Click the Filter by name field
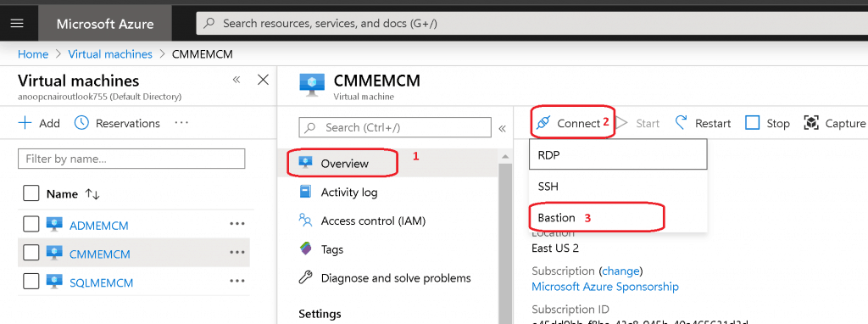This screenshot has width=868, height=324. (x=131, y=159)
